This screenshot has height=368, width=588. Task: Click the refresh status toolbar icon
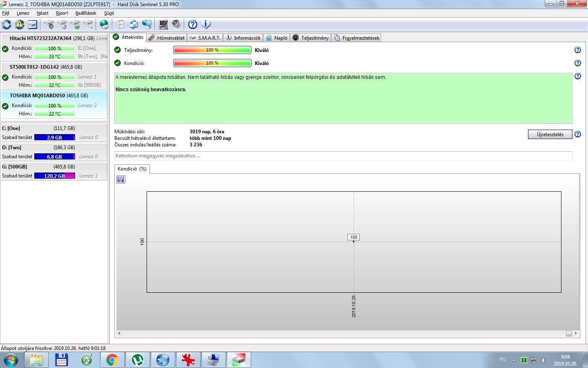pos(7,25)
